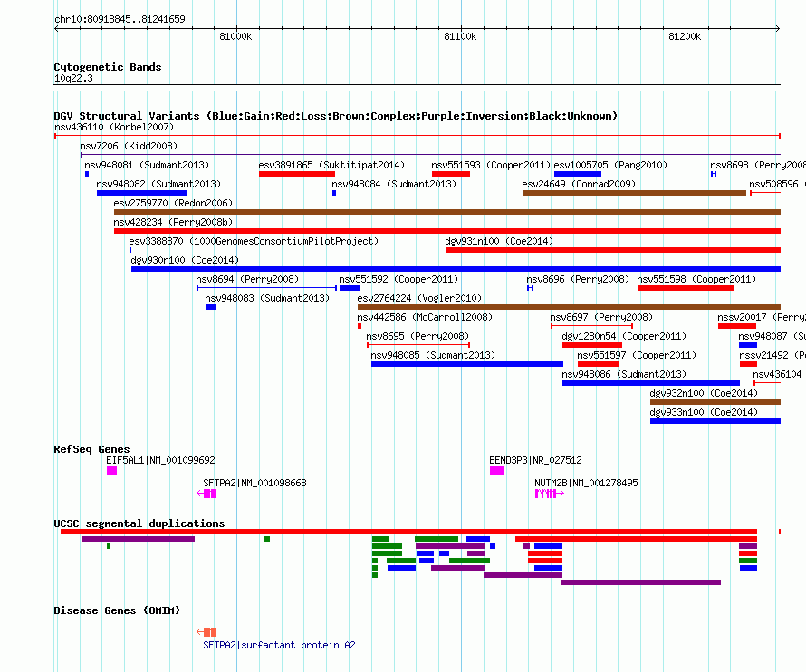The height and width of the screenshot is (672, 806).
Task: Click the 10q22.3 band label
Action: pos(73,78)
